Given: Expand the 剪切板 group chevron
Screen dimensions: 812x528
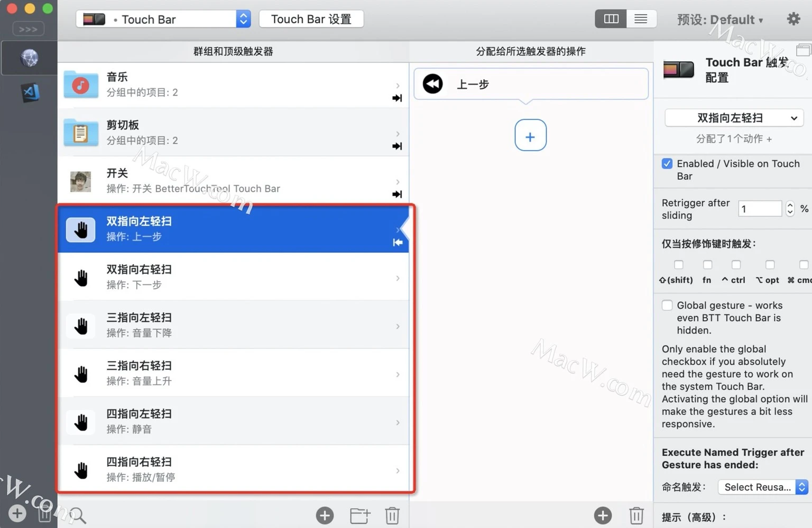Looking at the screenshot, I should click(398, 133).
